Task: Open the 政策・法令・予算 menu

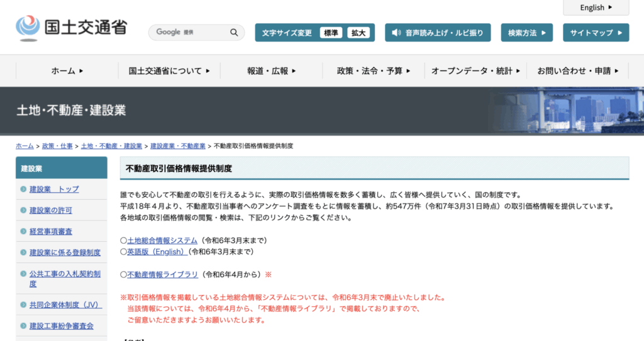Action: (374, 71)
